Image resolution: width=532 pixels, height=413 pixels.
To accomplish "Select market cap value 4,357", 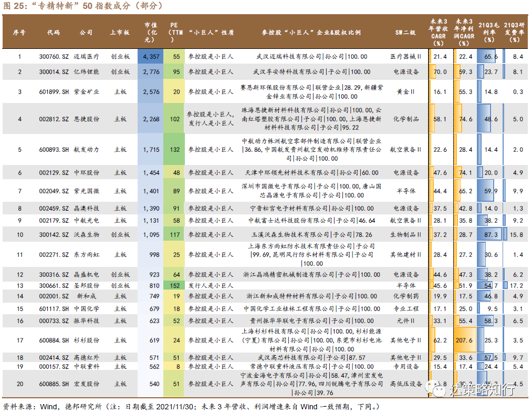I will click(x=151, y=57).
